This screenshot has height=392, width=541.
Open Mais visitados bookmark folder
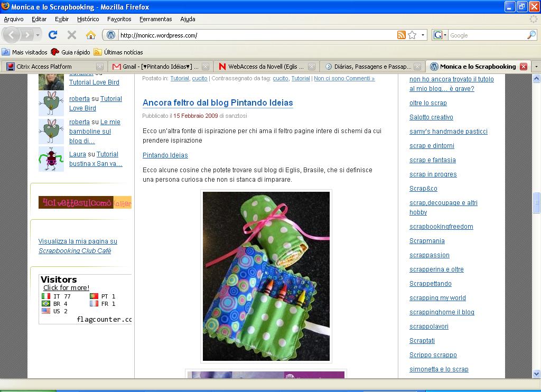[24, 52]
